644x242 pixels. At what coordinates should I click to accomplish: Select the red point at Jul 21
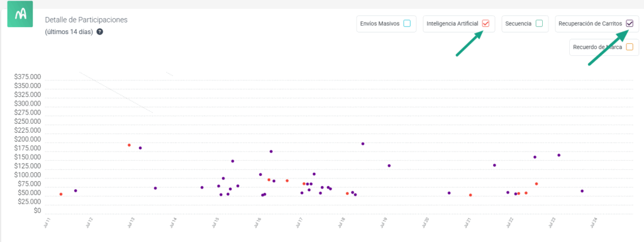click(470, 195)
